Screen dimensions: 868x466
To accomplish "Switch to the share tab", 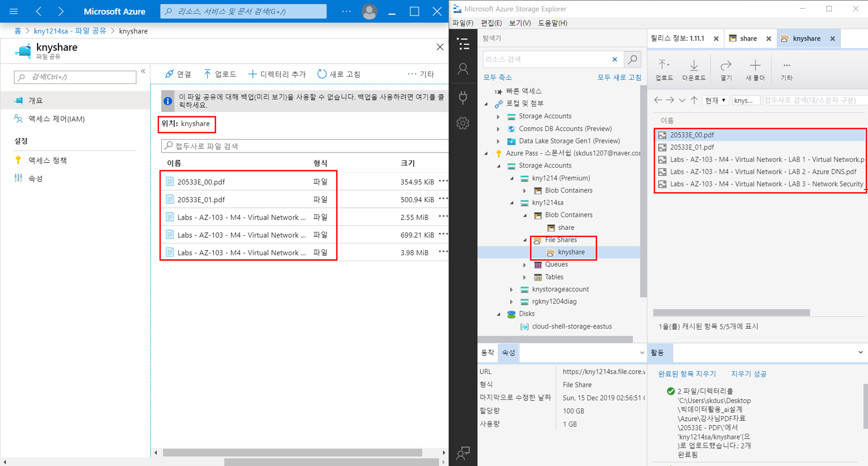I will [x=748, y=38].
